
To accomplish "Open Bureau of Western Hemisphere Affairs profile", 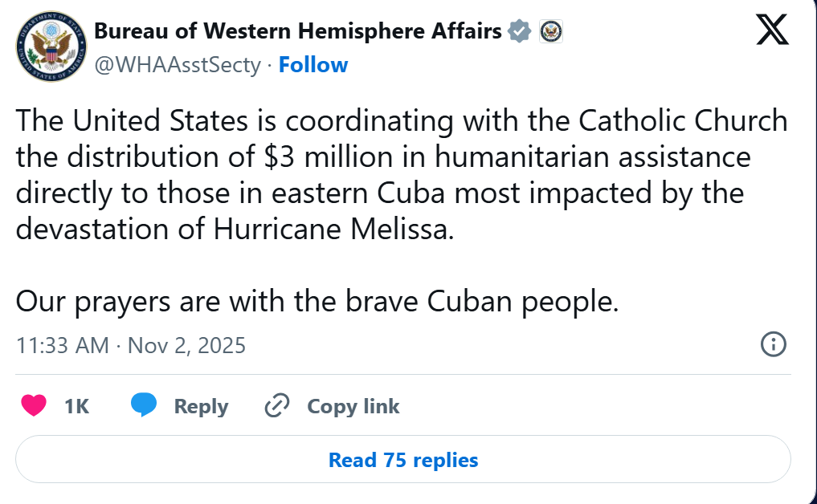I will (x=300, y=31).
